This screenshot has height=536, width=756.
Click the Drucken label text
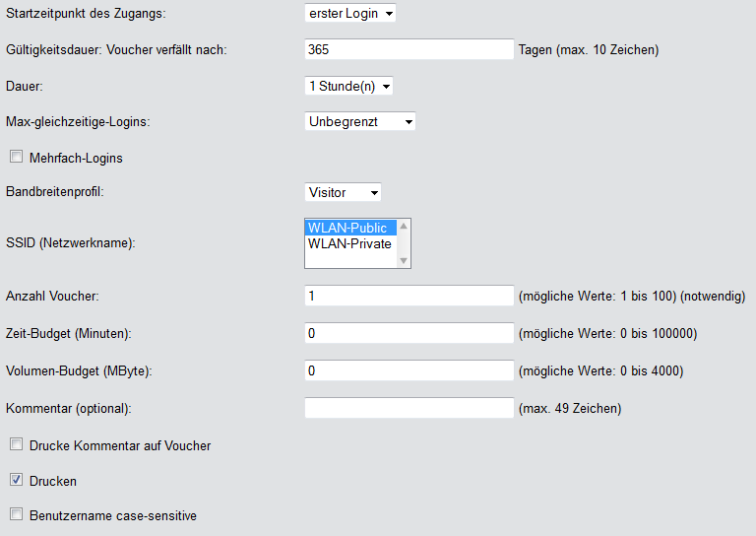pos(53,481)
